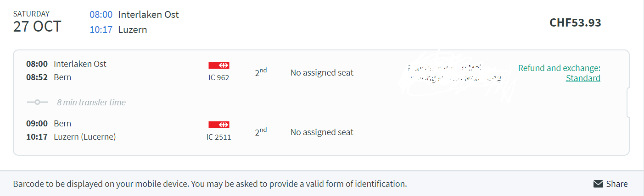This screenshot has width=644, height=196.
Task: Click the SBB logo beside IC 2511
Action: (219, 125)
